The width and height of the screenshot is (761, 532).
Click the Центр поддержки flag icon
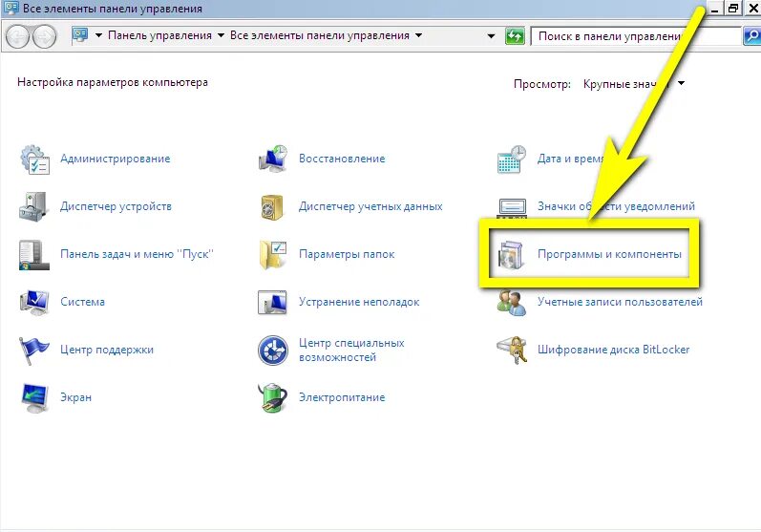(x=33, y=351)
